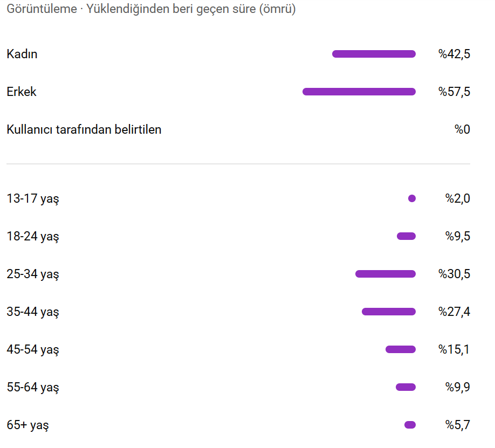Select the 65+ yaş label
Screen dimensions: 495x448
[28, 425]
